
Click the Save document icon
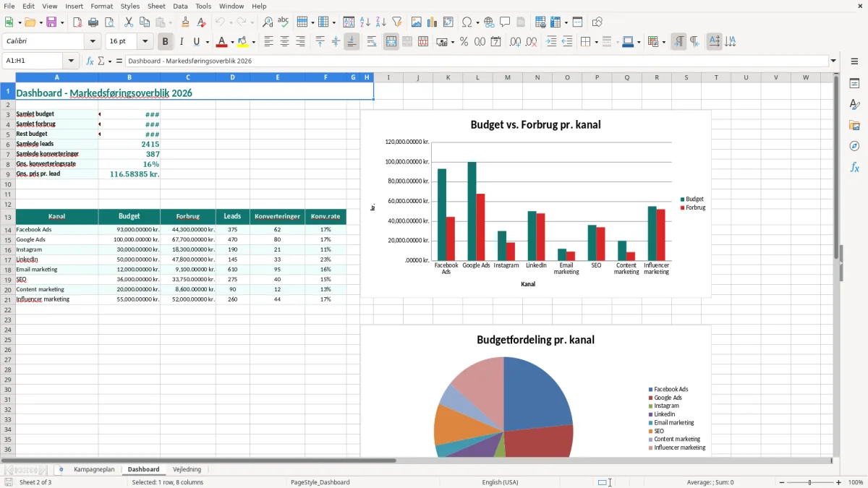tap(51, 22)
